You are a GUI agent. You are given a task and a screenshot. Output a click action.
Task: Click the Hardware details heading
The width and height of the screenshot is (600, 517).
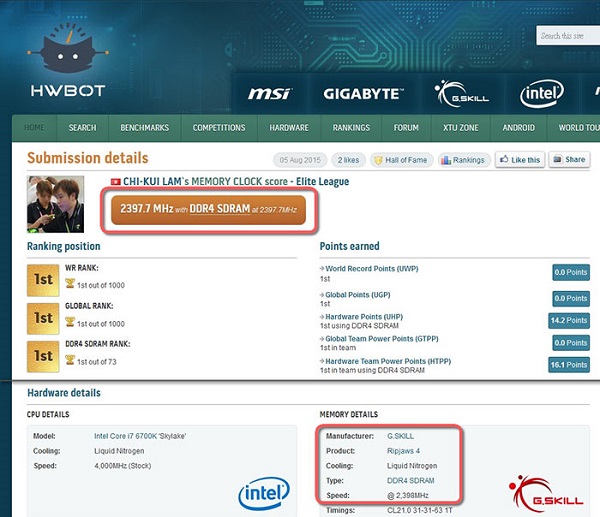click(x=64, y=393)
